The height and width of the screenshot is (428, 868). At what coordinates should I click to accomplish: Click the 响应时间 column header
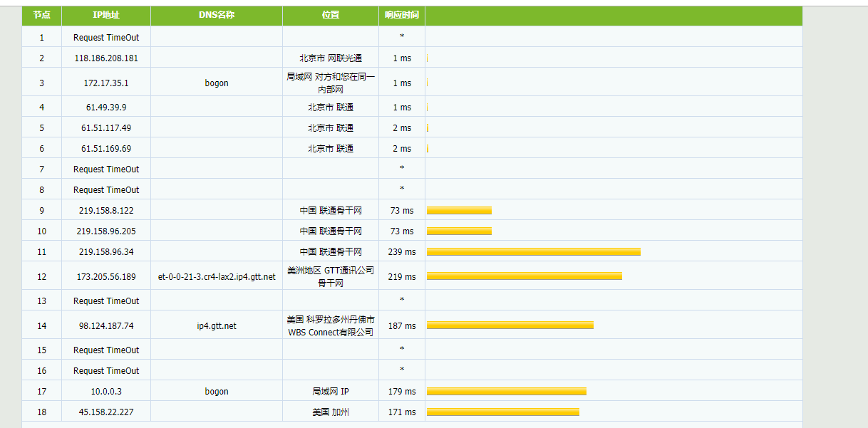(x=402, y=15)
